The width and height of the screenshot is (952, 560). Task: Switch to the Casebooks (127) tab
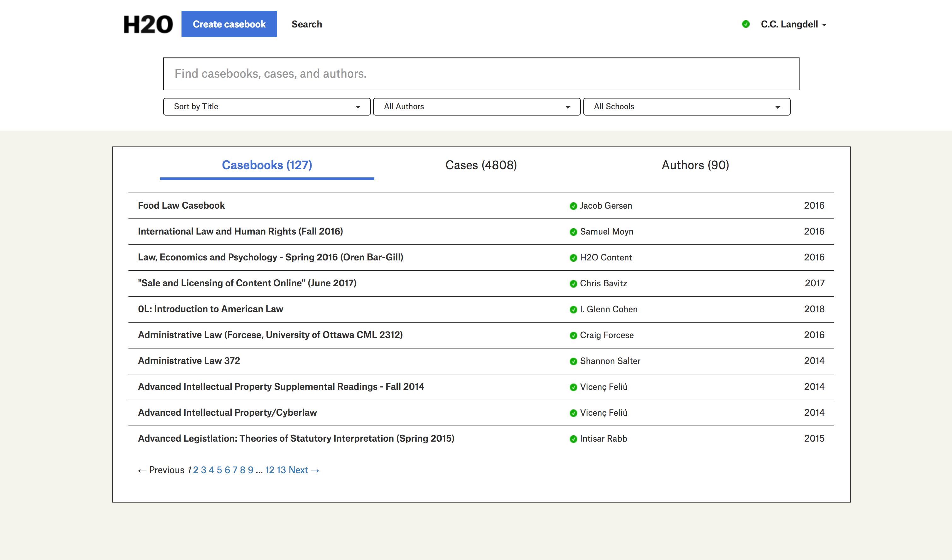tap(267, 165)
